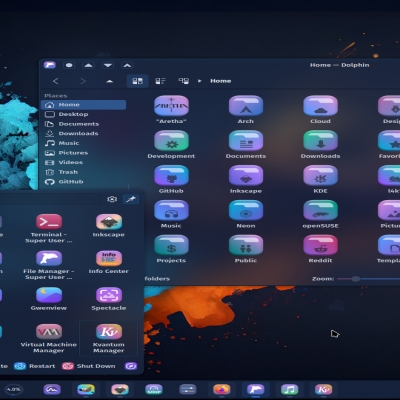Select the GitHub folder in the file view
The width and height of the screenshot is (400, 400).
click(171, 176)
